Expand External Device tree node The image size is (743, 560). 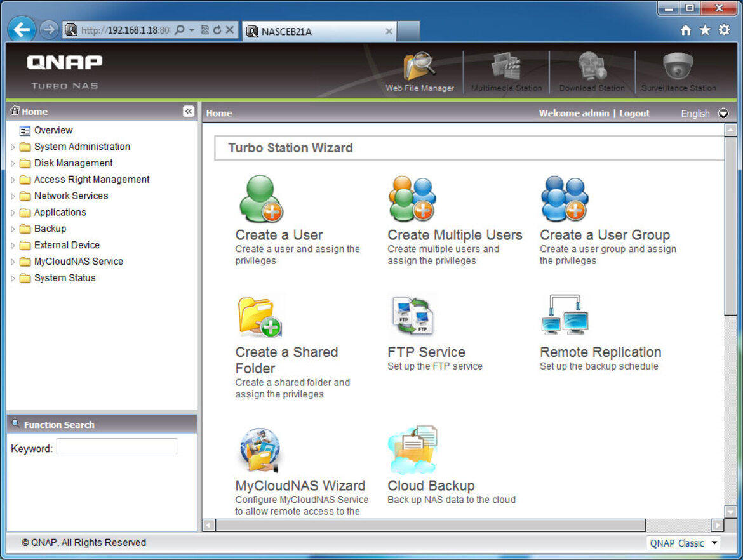coord(13,246)
